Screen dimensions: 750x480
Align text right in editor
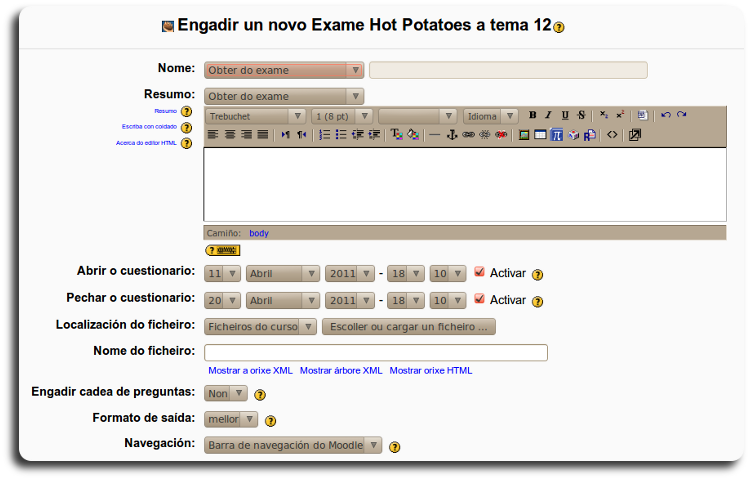(x=246, y=135)
